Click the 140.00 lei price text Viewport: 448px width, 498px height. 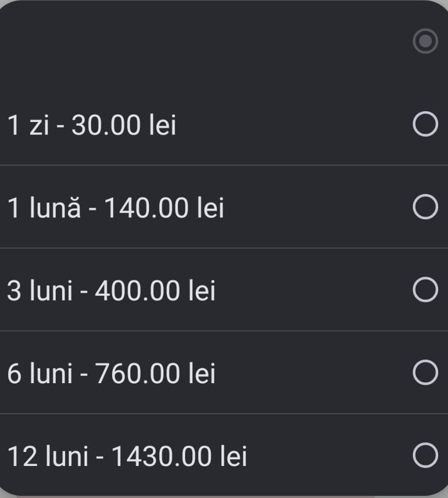click(x=164, y=208)
